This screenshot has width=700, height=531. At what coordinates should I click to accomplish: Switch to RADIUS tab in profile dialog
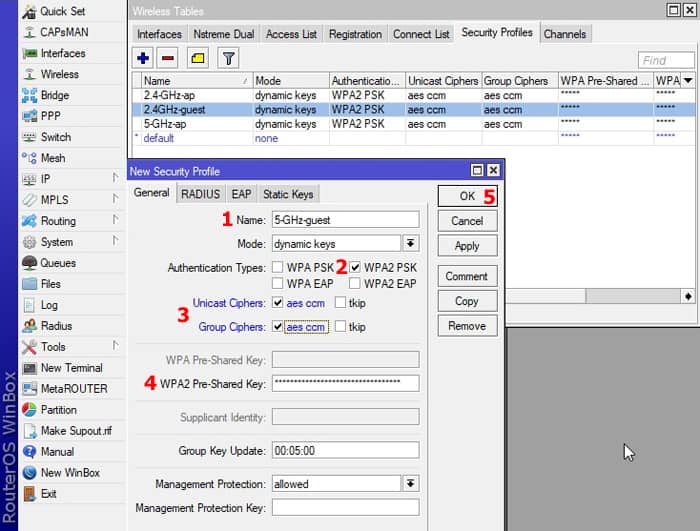[x=200, y=194]
